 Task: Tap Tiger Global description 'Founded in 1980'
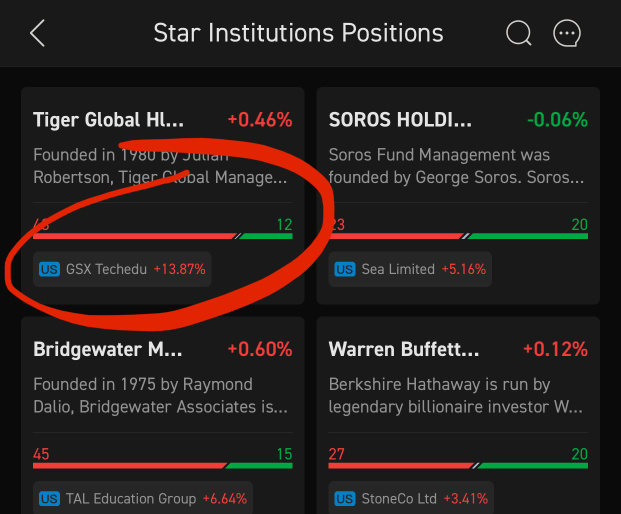(160, 166)
